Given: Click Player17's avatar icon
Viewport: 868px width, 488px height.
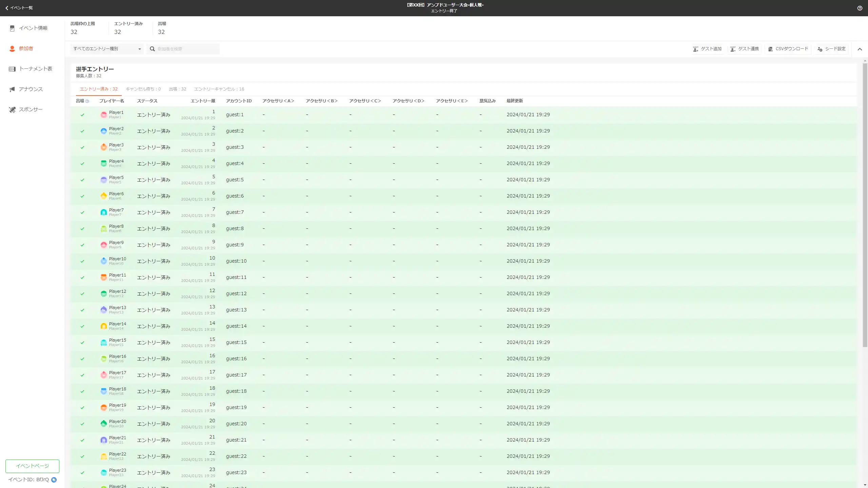Looking at the screenshot, I should click(104, 375).
